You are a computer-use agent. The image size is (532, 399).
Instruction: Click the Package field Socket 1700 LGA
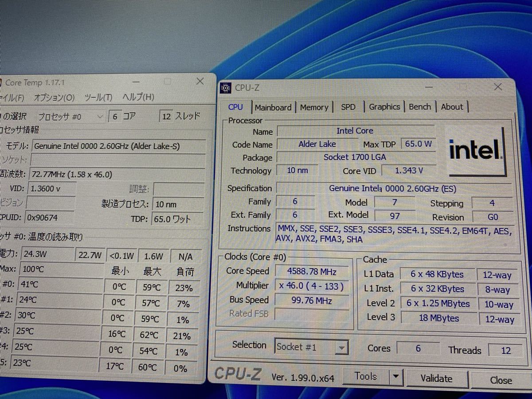[355, 157]
